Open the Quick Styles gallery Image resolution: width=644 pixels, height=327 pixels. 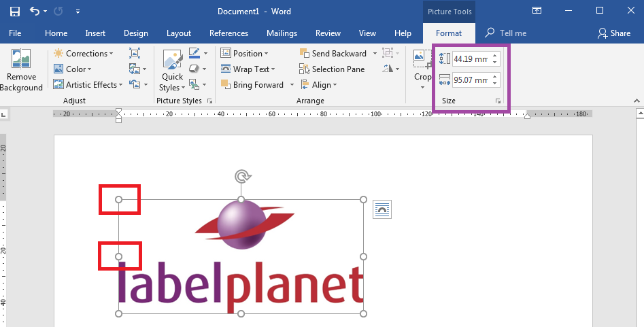(173, 71)
